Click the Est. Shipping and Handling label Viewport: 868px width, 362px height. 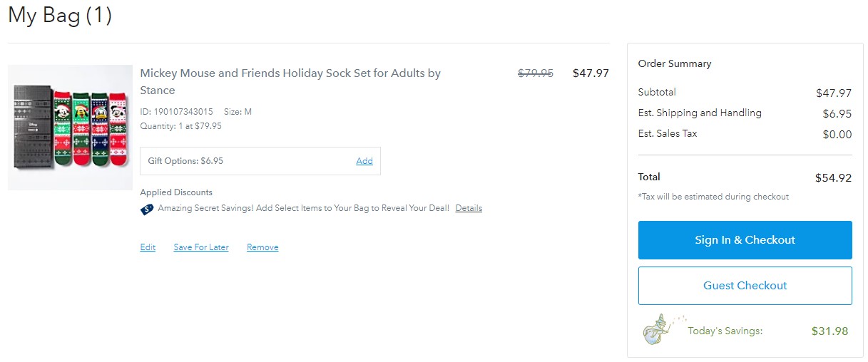699,113
